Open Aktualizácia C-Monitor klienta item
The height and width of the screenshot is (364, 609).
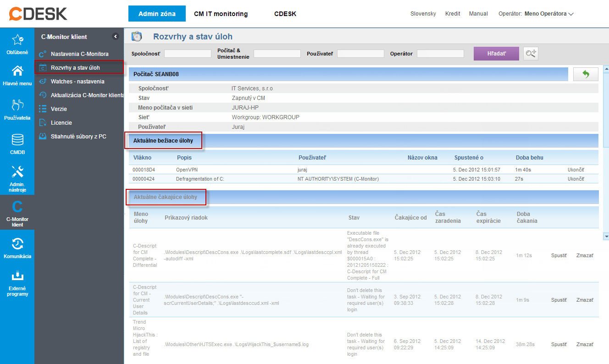(x=88, y=95)
